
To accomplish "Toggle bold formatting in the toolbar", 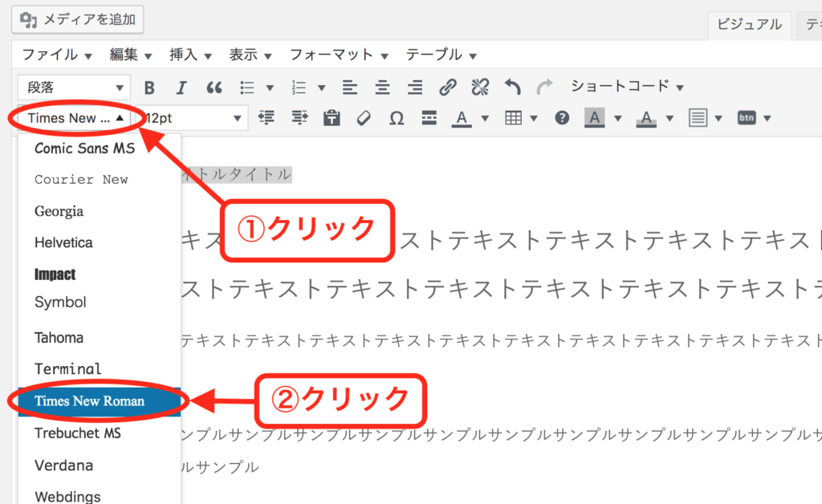I will click(x=149, y=87).
